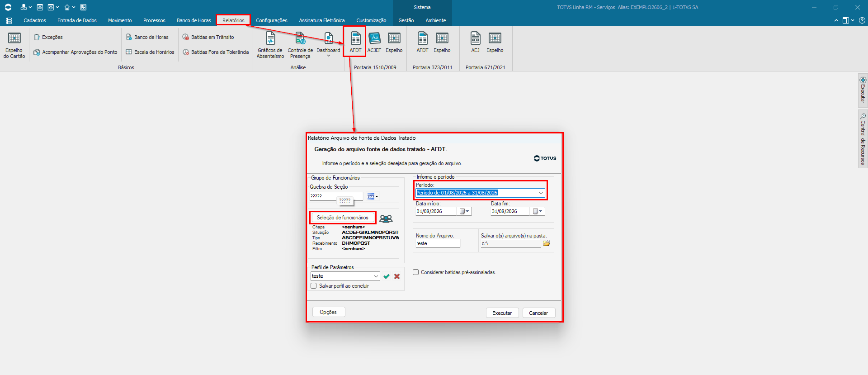
Task: Switch to the Banco de Horas ribbon tab
Action: coord(194,20)
